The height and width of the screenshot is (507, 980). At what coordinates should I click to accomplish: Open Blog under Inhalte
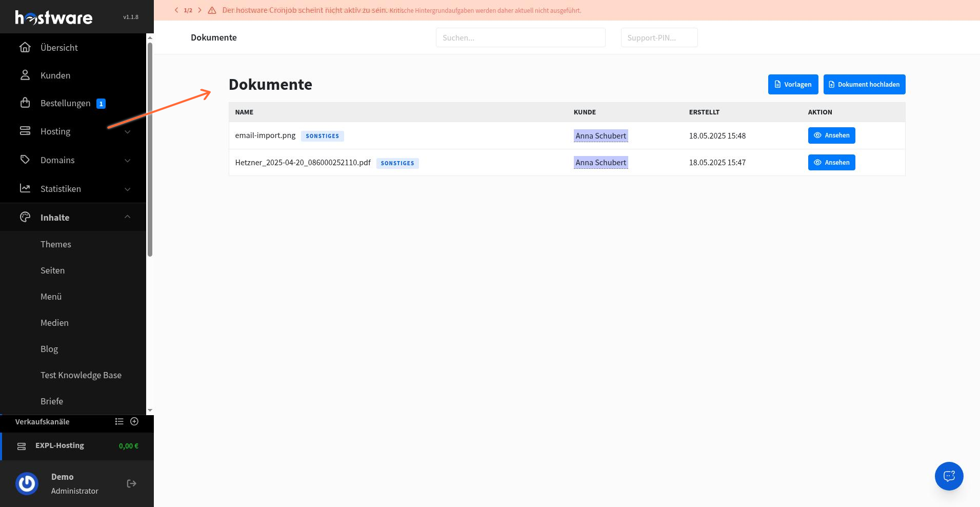tap(49, 349)
